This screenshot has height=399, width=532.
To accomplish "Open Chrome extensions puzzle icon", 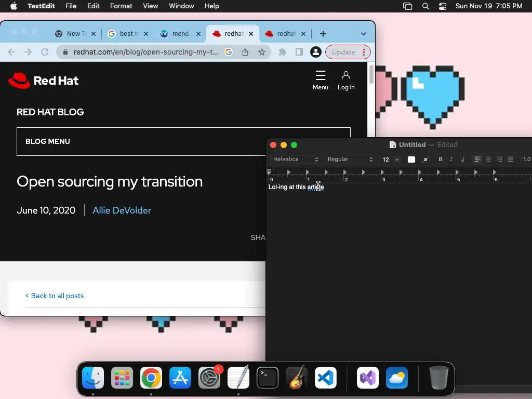I will coord(282,52).
